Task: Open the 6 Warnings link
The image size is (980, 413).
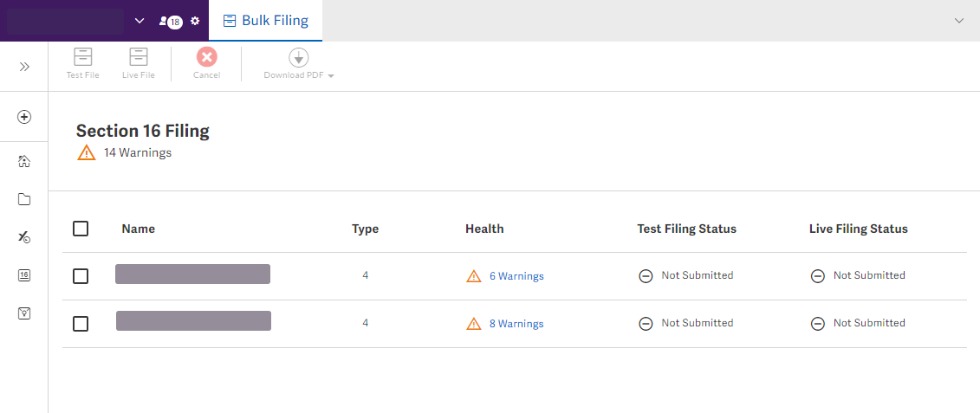Action: 516,276
